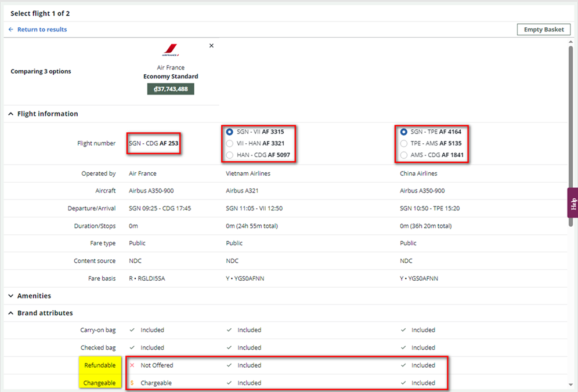Select the VII - HAN AF 3321 radio
Screen dimensions: 578x392
(x=230, y=143)
